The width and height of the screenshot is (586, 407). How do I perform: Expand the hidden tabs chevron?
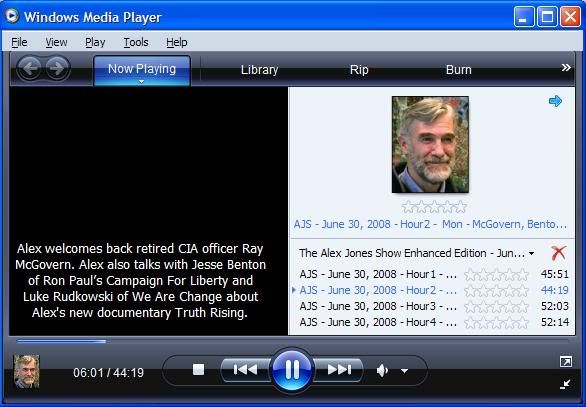point(566,68)
